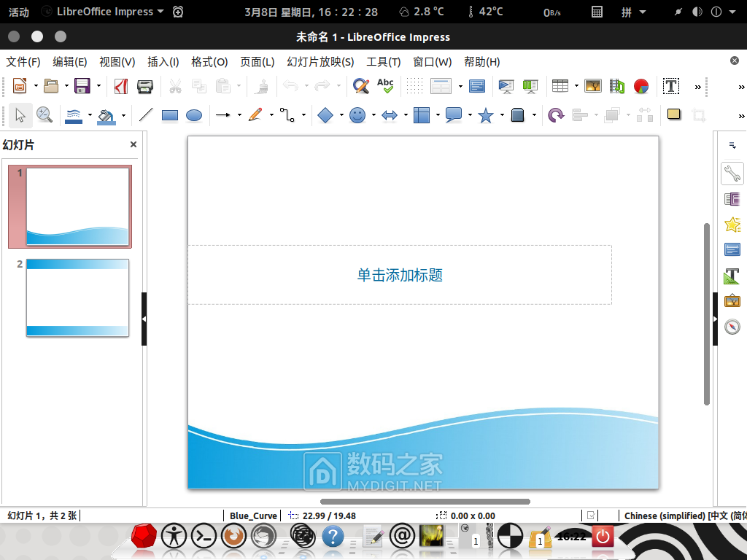Open sidebar settings menu button
The height and width of the screenshot is (560, 747).
[732, 145]
